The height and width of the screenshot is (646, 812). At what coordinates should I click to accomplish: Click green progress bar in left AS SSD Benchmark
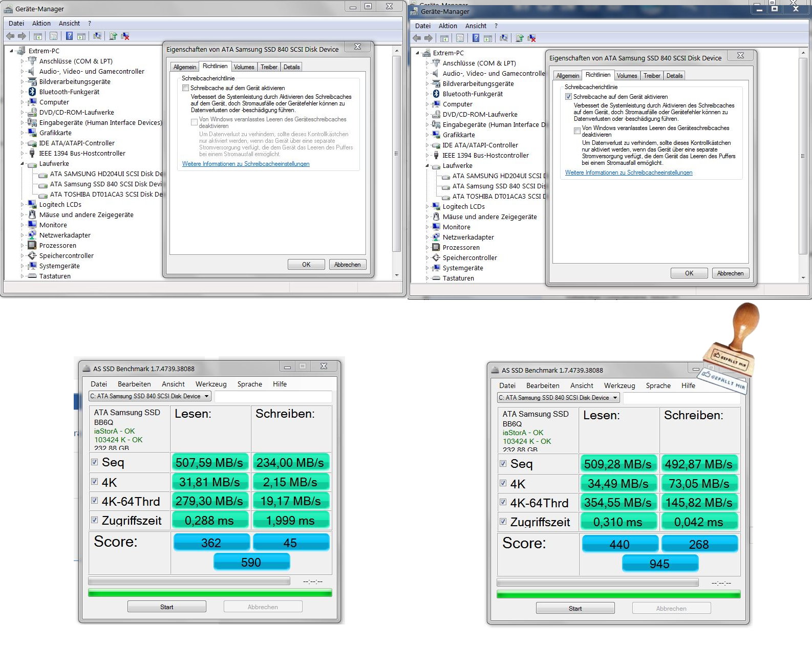pos(210,593)
